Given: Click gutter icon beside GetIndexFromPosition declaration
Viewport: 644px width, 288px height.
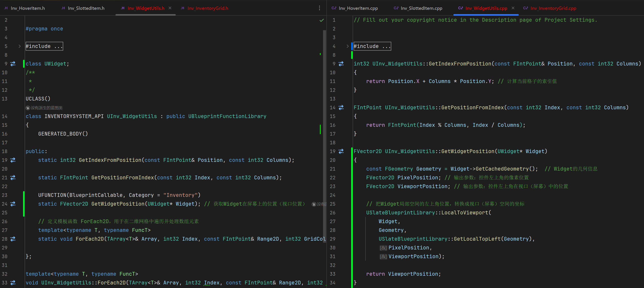Looking at the screenshot, I should (13, 160).
